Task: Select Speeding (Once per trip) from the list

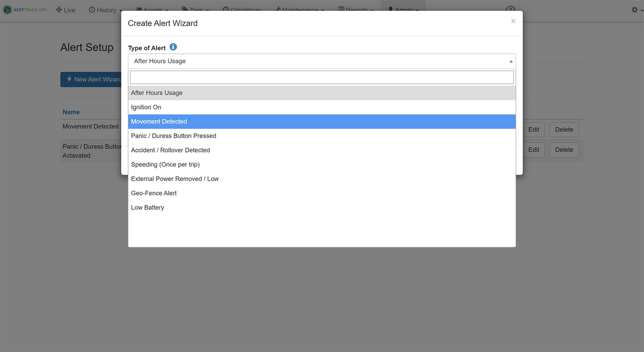Action: pos(166,164)
